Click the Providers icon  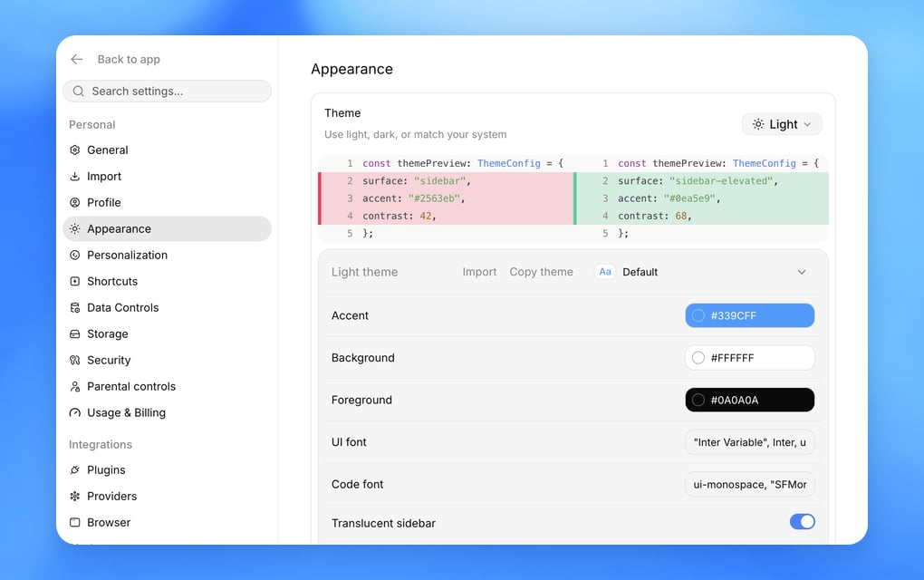[x=75, y=497]
